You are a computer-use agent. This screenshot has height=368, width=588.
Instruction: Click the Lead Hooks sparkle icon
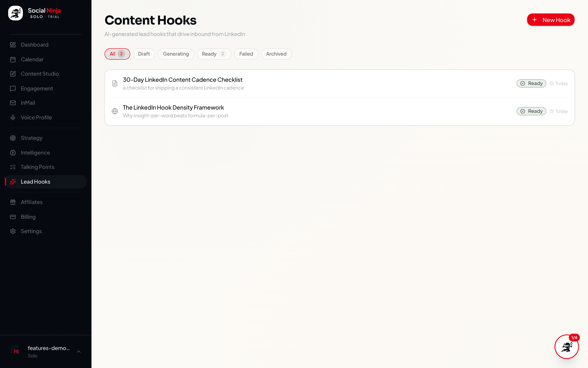(13, 182)
